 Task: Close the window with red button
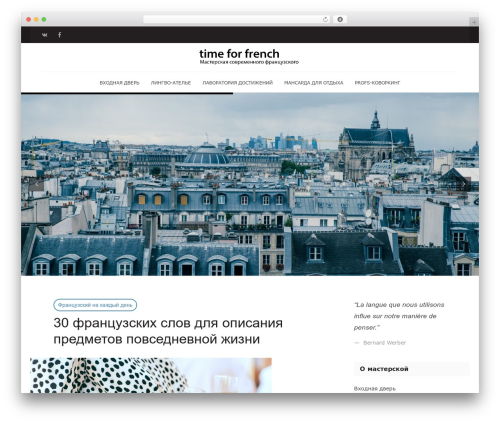point(29,19)
